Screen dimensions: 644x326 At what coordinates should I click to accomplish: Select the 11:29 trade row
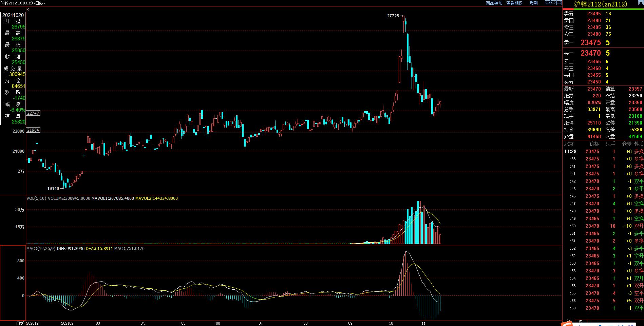click(x=604, y=152)
